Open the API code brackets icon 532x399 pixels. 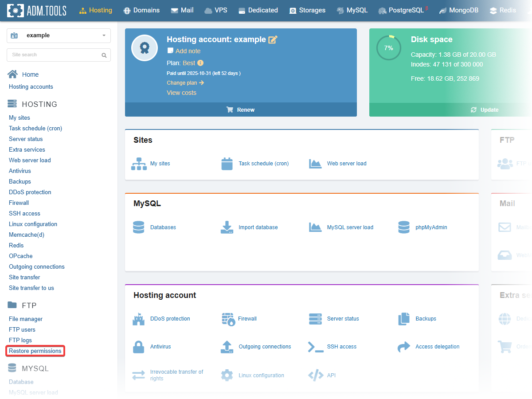316,376
